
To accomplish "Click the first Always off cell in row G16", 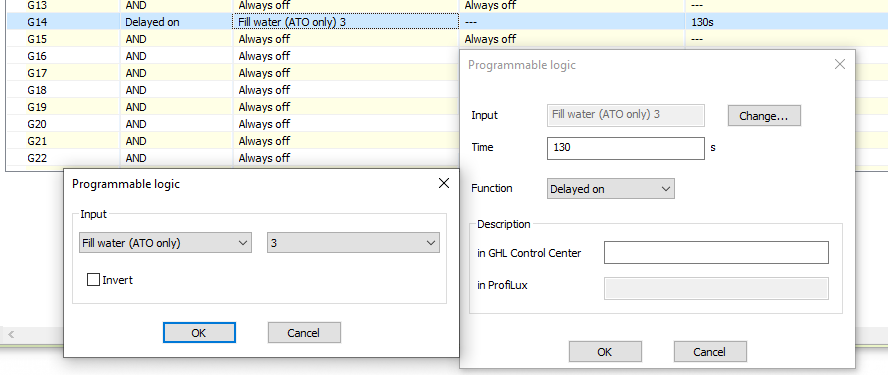I will [345, 56].
